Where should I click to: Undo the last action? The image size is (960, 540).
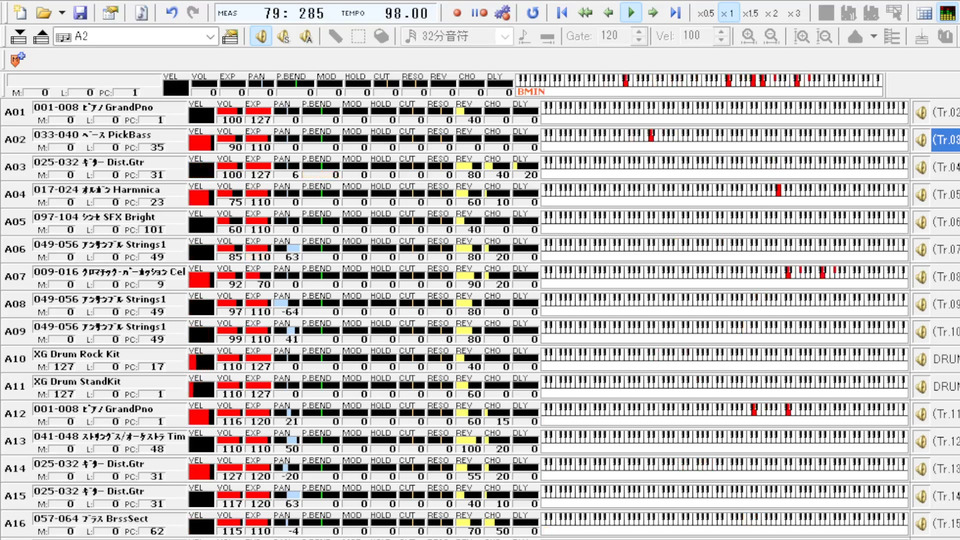pyautogui.click(x=171, y=12)
